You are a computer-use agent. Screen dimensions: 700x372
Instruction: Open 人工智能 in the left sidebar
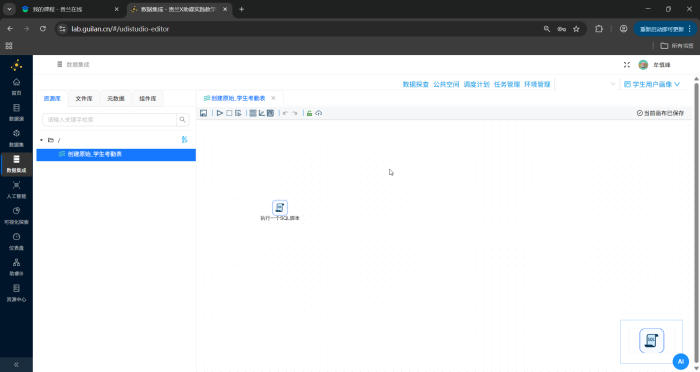point(17,190)
